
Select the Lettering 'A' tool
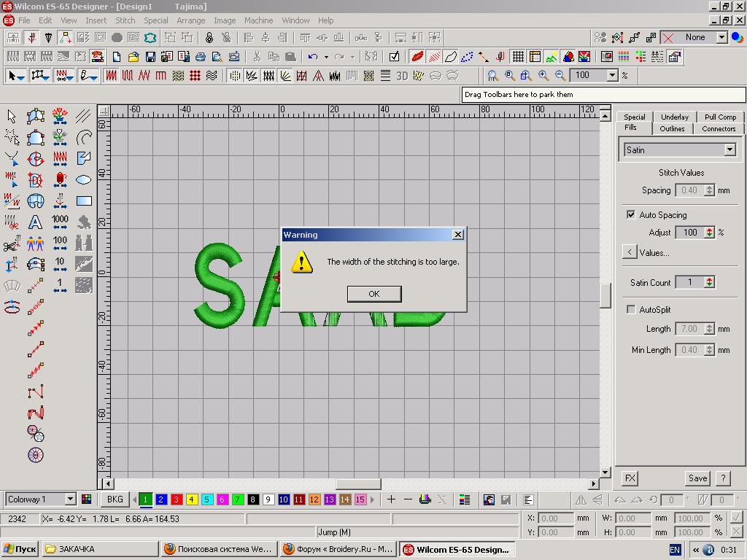click(x=35, y=222)
